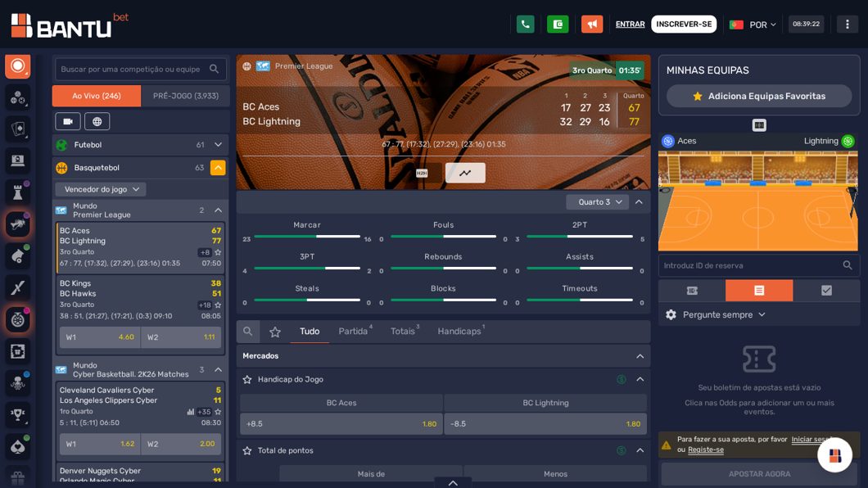The width and height of the screenshot is (868, 488).
Task: Bet W1 4.60 on BC Kings
Action: [x=100, y=337]
